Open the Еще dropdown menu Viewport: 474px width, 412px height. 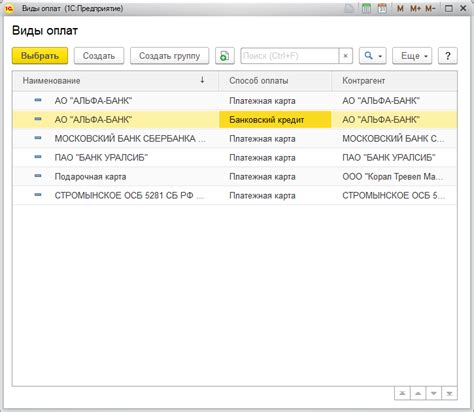point(412,56)
